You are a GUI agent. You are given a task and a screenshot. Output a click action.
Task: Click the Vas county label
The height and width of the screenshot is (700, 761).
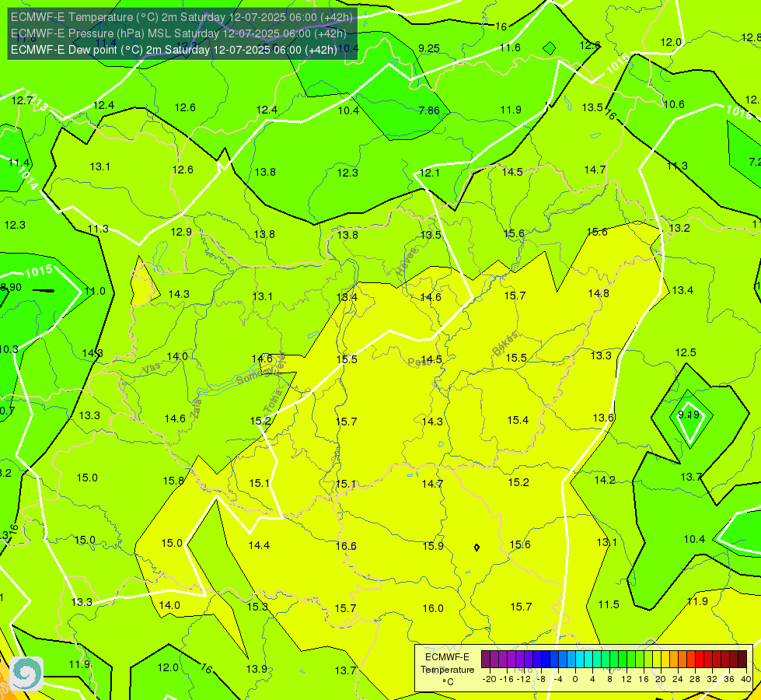click(x=152, y=369)
